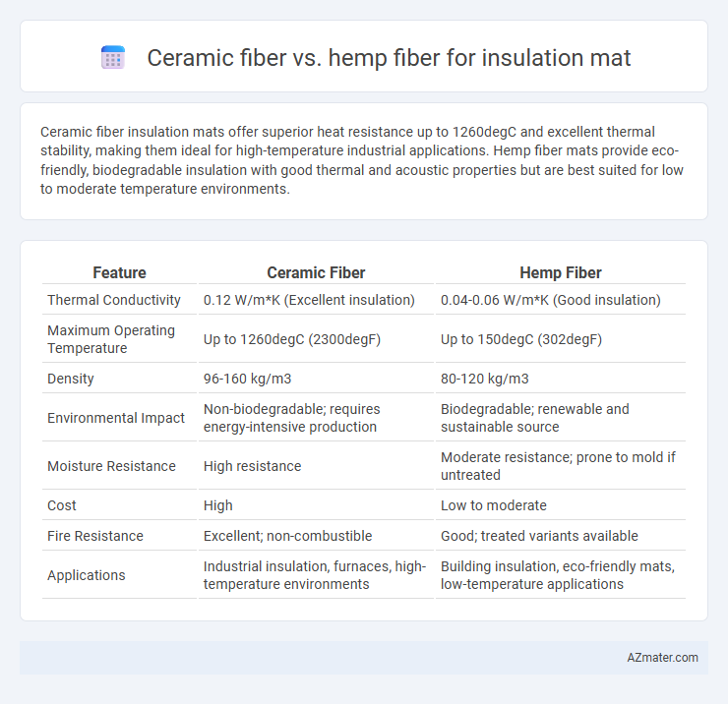The height and width of the screenshot is (704, 728).
Task: Click the 'Cost' row label
Action: (61, 505)
